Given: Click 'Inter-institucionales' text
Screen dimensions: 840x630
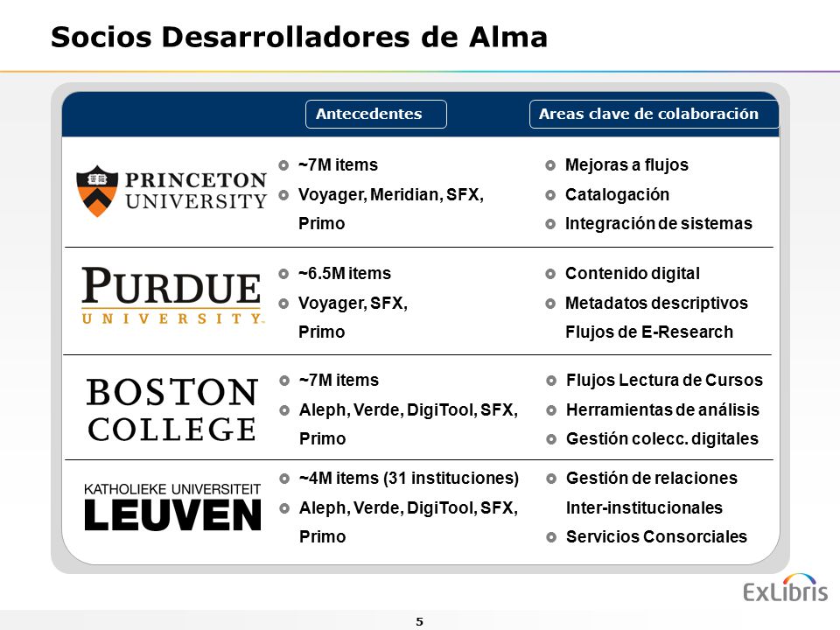Looking at the screenshot, I should coord(645,507).
